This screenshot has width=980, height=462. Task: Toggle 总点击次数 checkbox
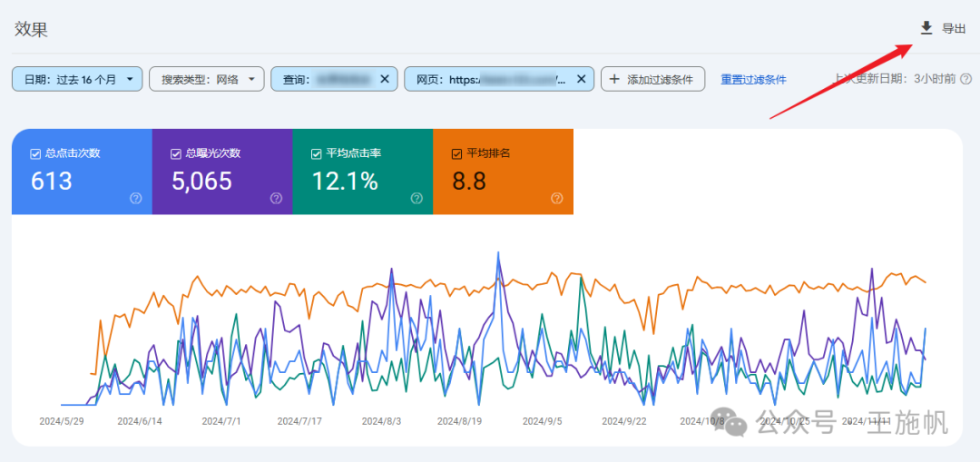[35, 153]
